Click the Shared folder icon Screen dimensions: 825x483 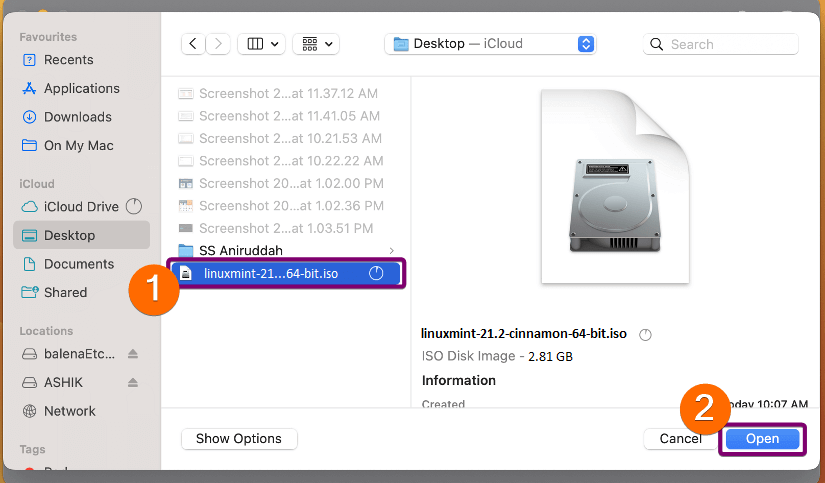(x=30, y=292)
